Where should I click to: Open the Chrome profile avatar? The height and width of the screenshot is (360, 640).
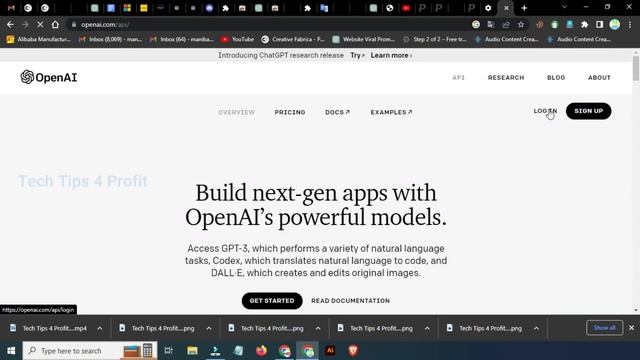pyautogui.click(x=615, y=24)
